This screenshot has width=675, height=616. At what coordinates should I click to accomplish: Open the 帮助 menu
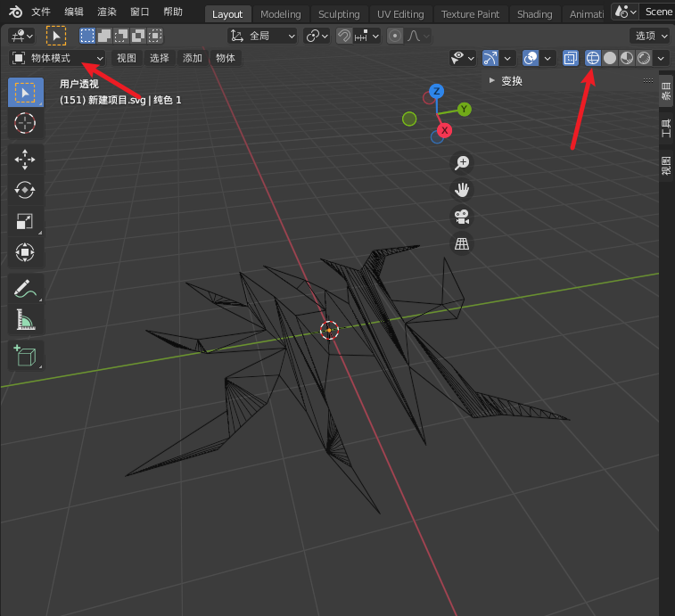[173, 12]
